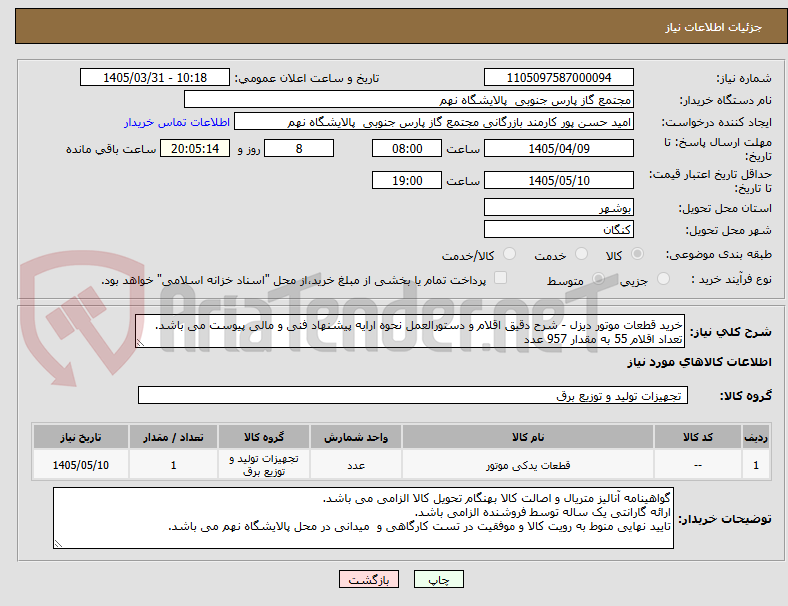Click the نام کالا column header

(528, 437)
